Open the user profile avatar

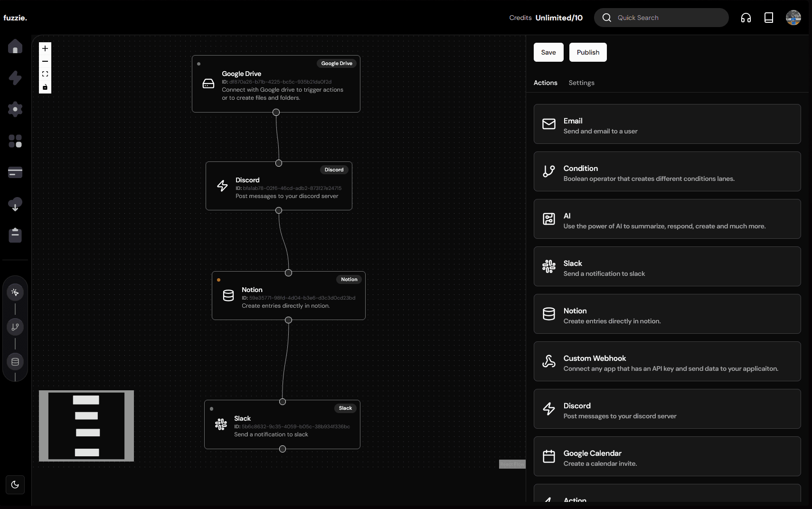click(793, 18)
